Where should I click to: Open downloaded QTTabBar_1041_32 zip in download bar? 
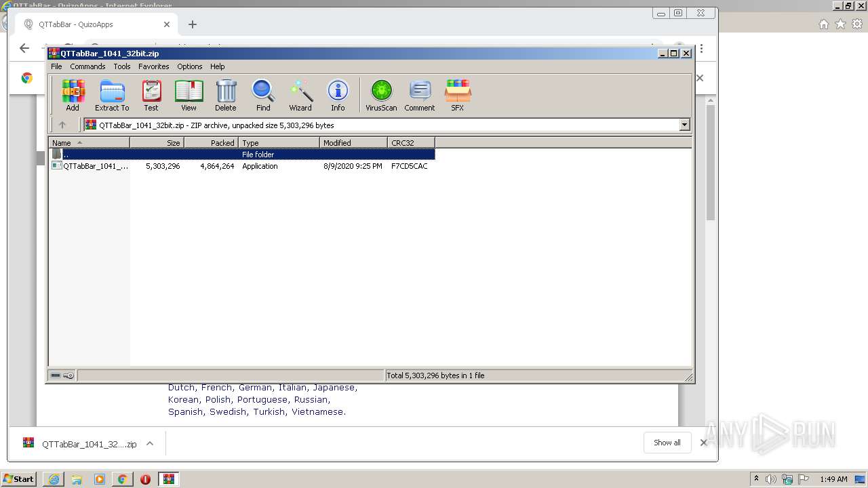[x=80, y=444]
